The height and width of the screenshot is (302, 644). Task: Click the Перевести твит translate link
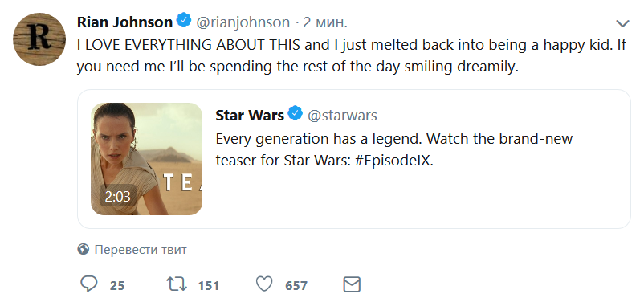coord(141,250)
